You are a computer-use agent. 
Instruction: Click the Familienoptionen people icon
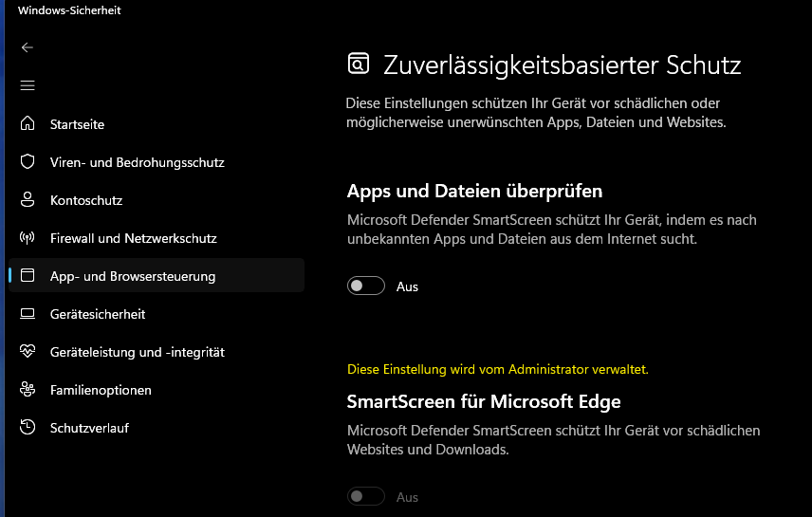click(x=28, y=390)
